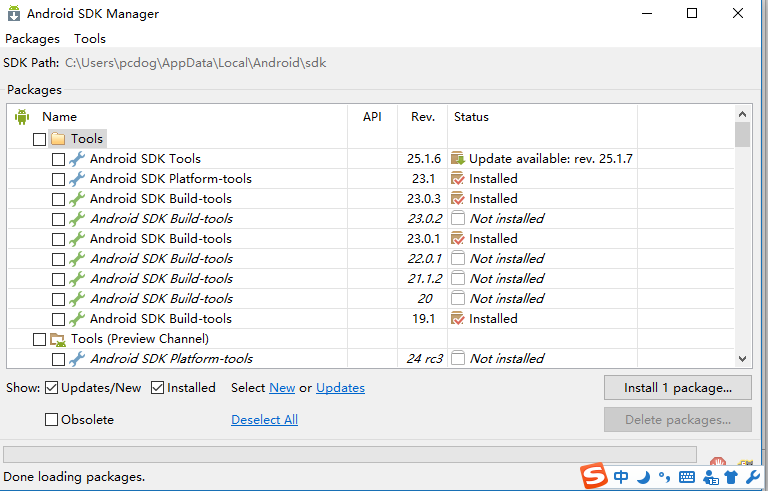Click the Updates selection link
Image resolution: width=768 pixels, height=491 pixels.
click(x=340, y=388)
